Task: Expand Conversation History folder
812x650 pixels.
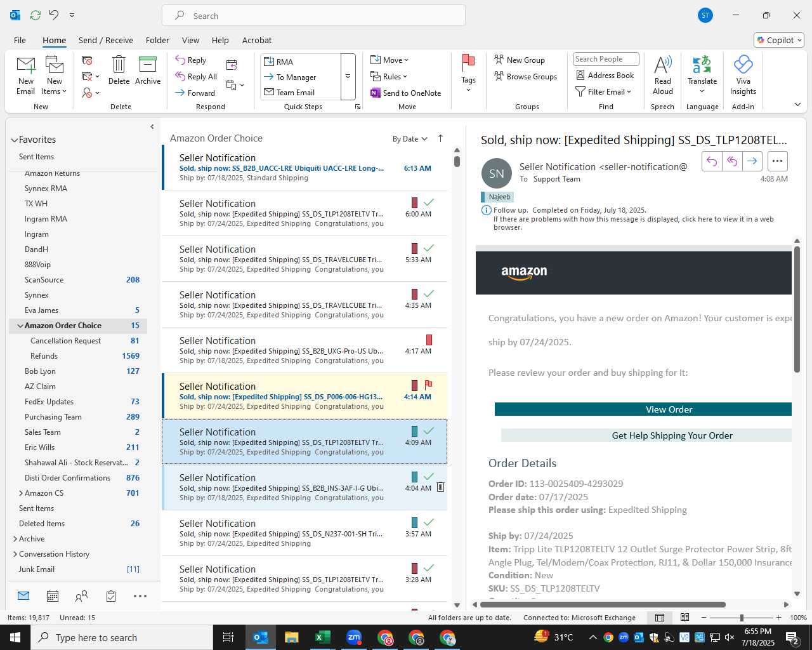Action: click(x=15, y=554)
